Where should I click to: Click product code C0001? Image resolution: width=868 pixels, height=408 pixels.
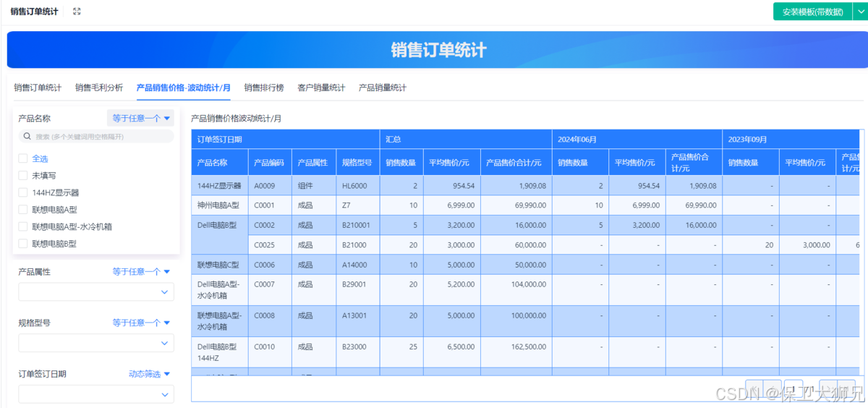(x=271, y=205)
